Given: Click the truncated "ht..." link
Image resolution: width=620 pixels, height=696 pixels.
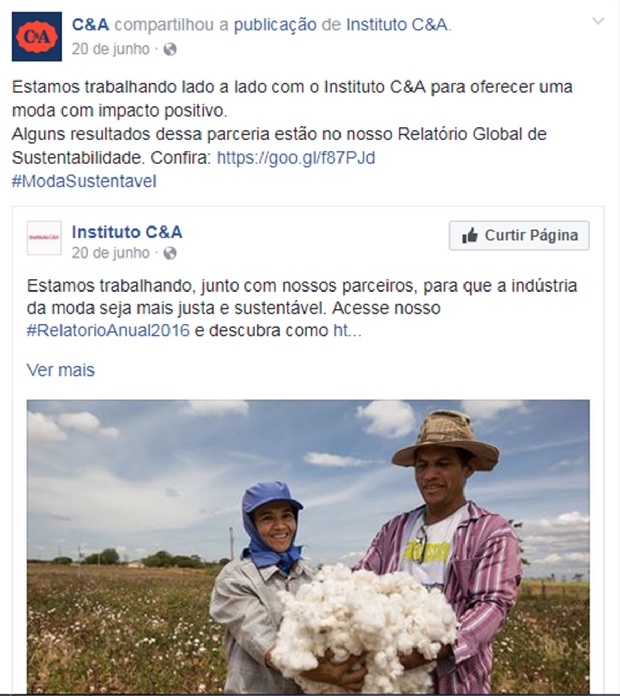Looking at the screenshot, I should tap(348, 331).
